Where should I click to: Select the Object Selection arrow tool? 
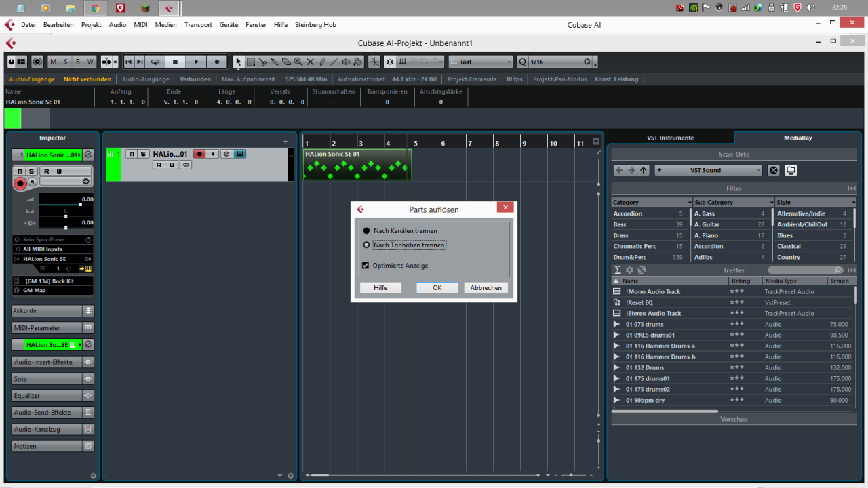coord(238,62)
